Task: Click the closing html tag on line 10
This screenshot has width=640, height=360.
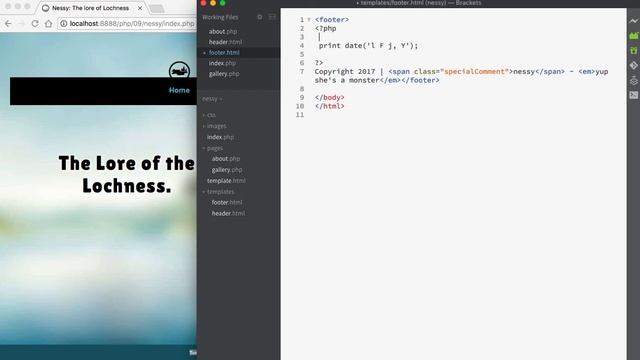Action: tap(329, 106)
